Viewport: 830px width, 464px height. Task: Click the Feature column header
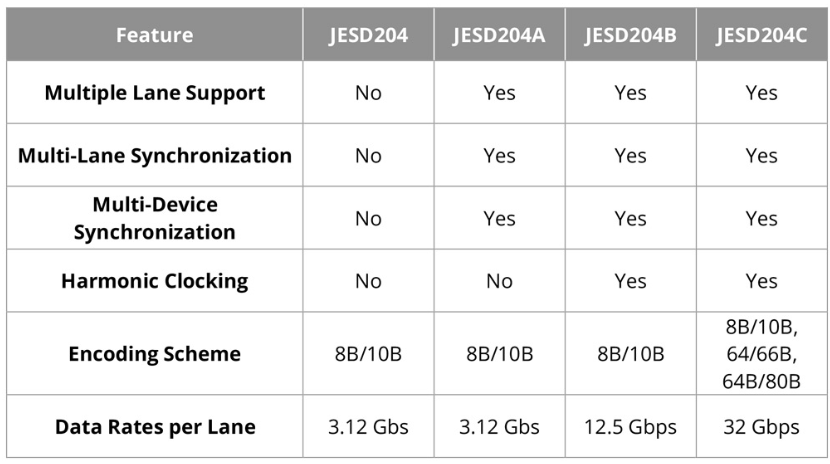[155, 35]
